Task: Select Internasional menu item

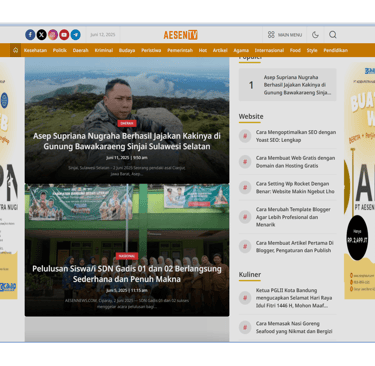Action: click(x=269, y=50)
